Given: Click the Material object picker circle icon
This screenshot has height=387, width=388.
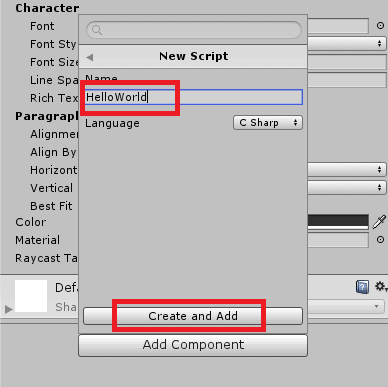Looking at the screenshot, I should click(380, 240).
